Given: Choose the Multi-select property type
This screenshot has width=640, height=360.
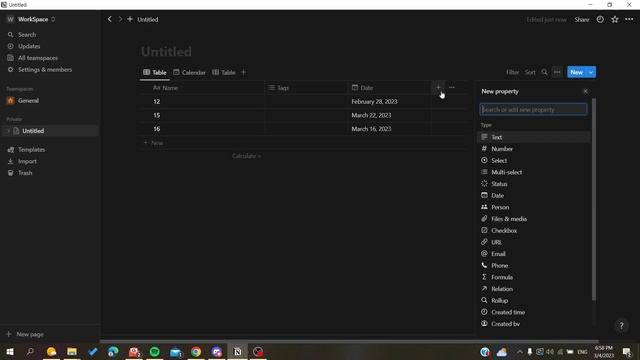Looking at the screenshot, I should [534, 172].
